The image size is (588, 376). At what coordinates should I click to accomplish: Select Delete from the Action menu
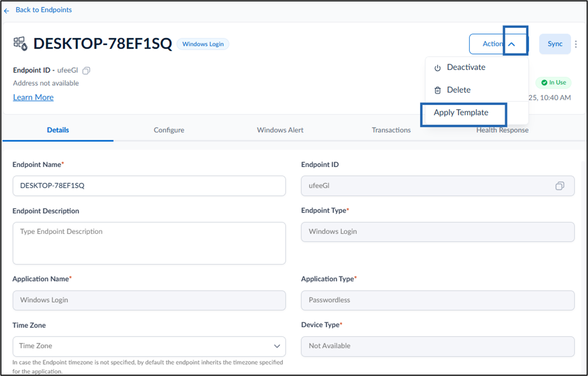tap(477, 90)
